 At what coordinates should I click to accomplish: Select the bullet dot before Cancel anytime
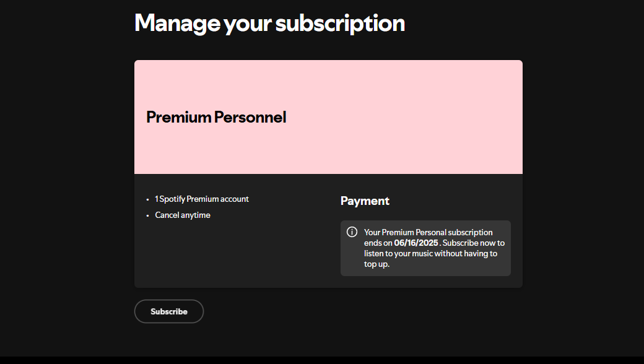pyautogui.click(x=147, y=215)
